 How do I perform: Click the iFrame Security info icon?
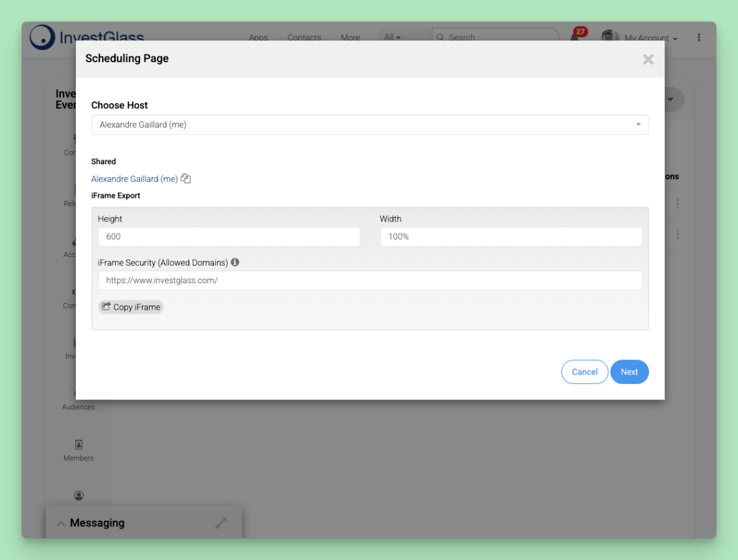[235, 263]
